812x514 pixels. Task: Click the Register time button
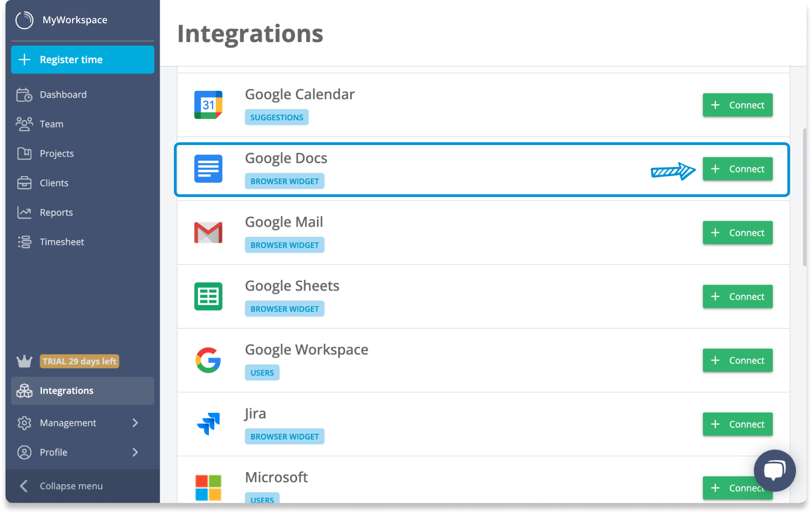click(82, 60)
